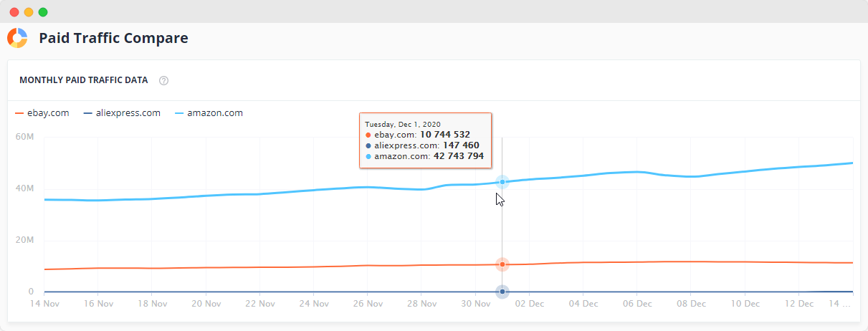Select the 14 Nov x-axis label
868x331 pixels.
[44, 304]
